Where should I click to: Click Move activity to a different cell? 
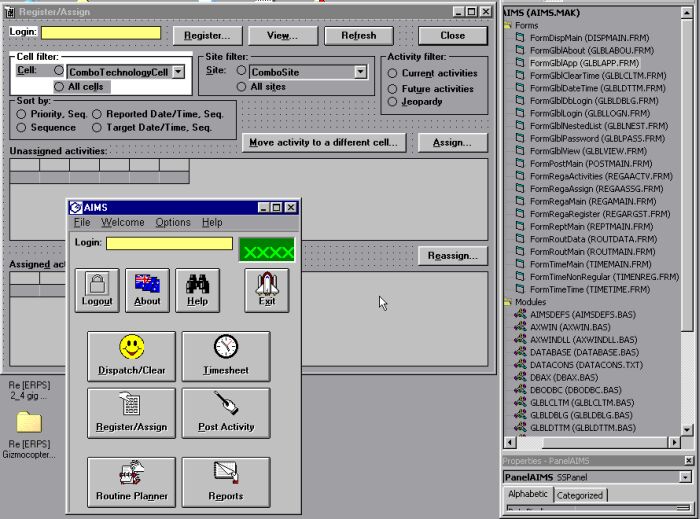[323, 142]
